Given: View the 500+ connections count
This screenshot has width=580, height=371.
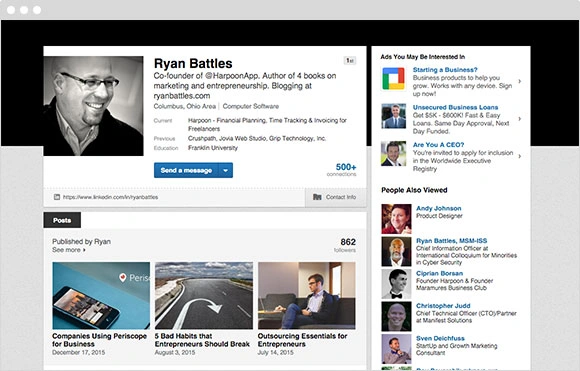Looking at the screenshot, I should click(342, 169).
